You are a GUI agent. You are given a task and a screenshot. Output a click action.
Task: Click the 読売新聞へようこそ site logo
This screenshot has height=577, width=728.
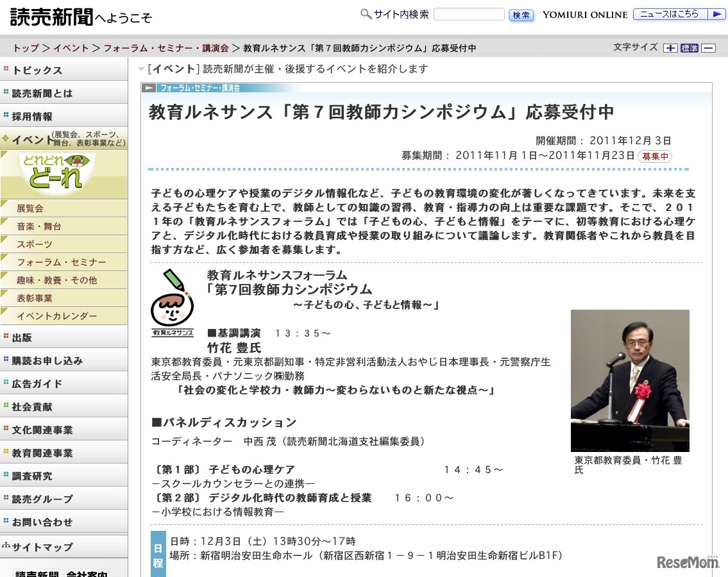coord(81,17)
